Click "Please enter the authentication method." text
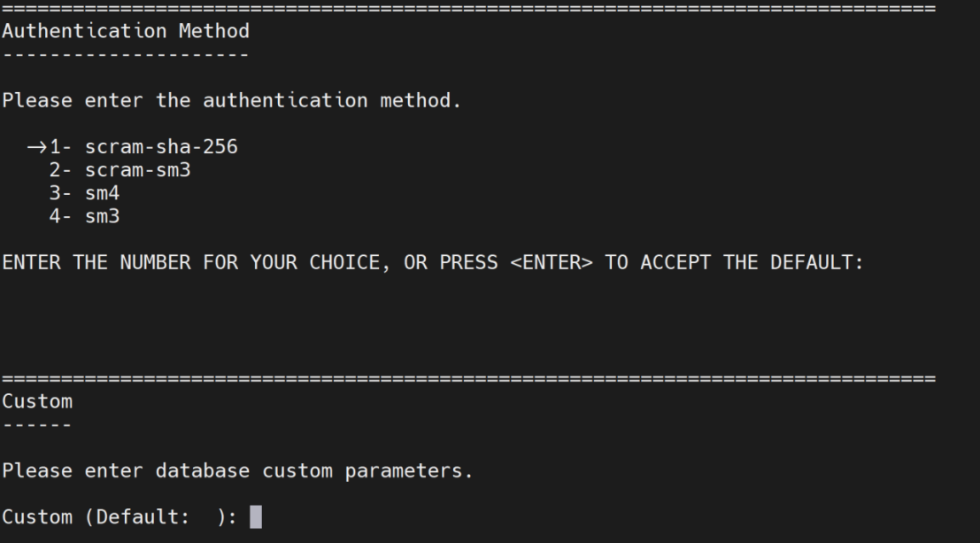Screen dimensions: 980x543 click(231, 101)
